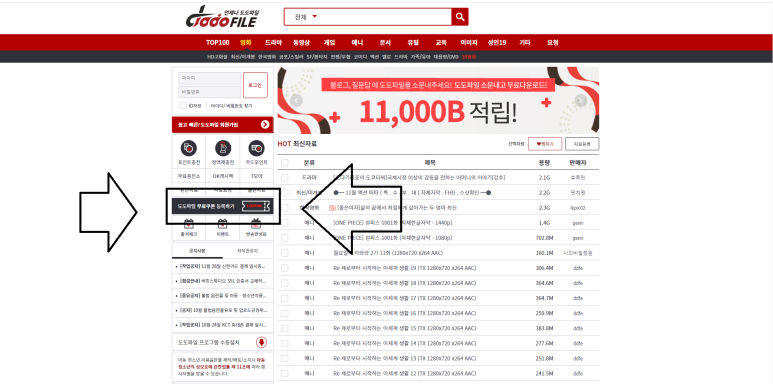Viewport: 773px width, 384px height.
Task: Open the 무료충전소 link
Action: 189,176
